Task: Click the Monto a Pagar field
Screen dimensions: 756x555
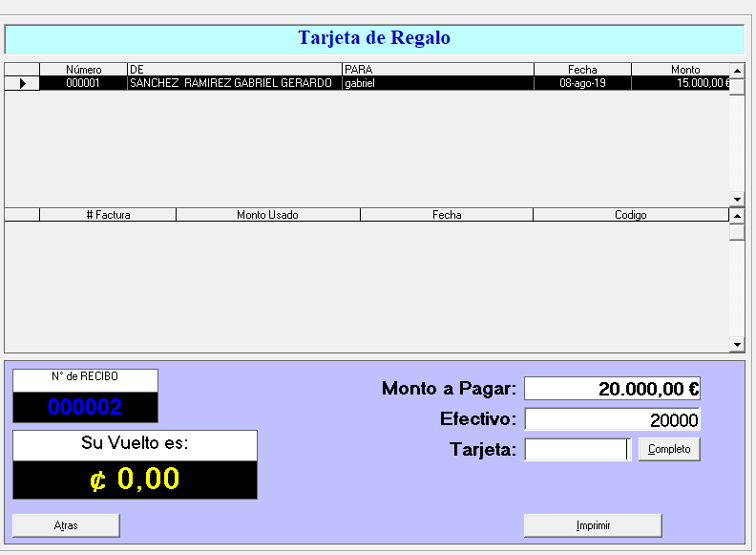Action: pos(612,389)
